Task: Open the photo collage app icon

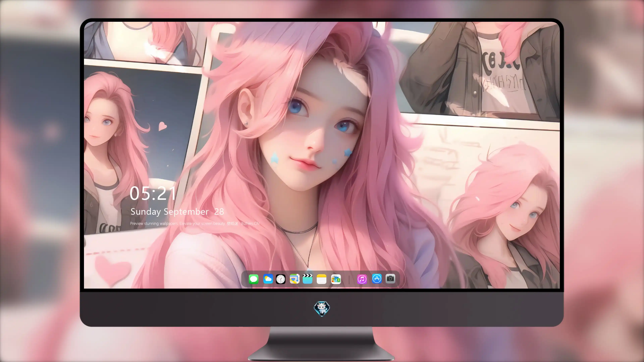Action: tap(336, 279)
